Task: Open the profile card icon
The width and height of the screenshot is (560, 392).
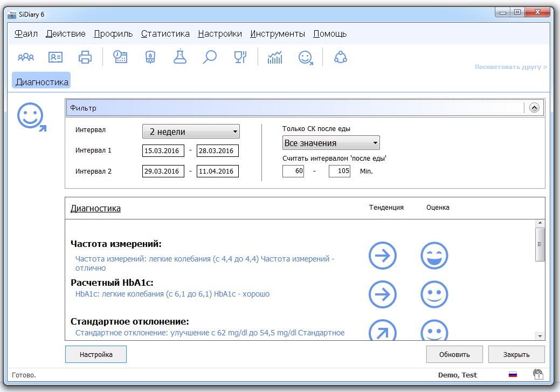Action: (55, 57)
